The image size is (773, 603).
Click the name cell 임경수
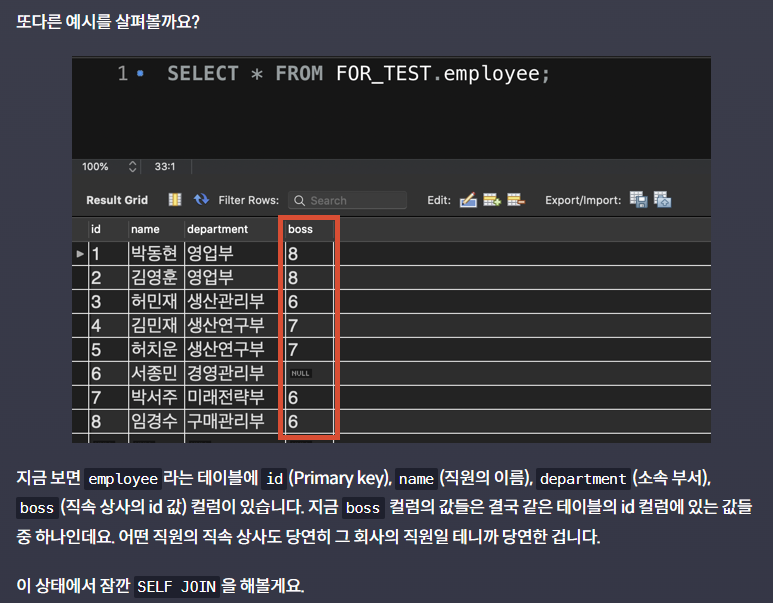pos(154,422)
